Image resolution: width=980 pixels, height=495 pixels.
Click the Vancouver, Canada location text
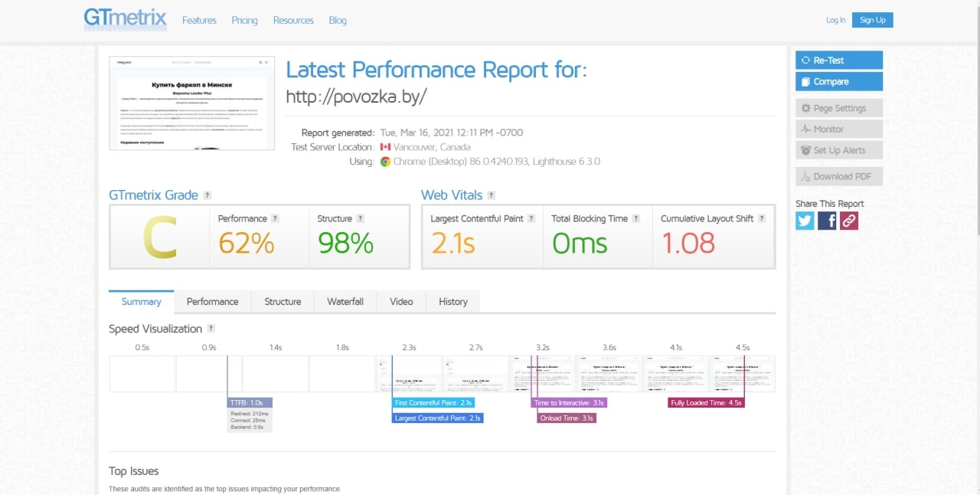433,147
